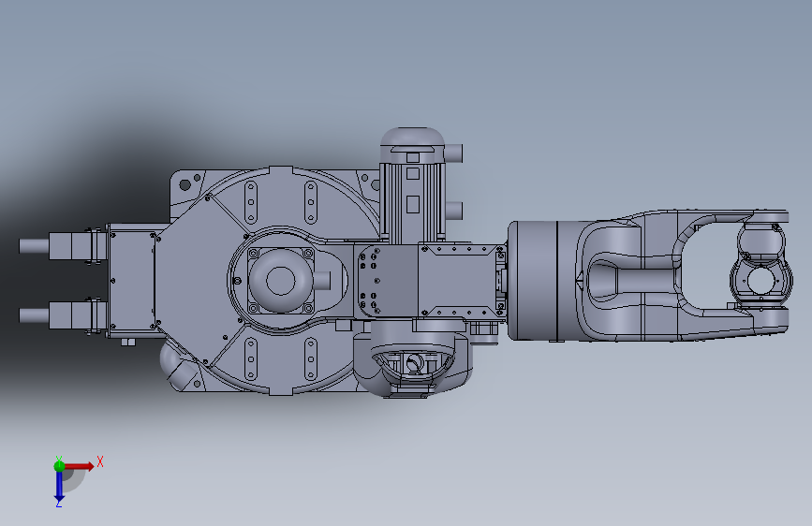Select the cylindrical forearm housing

542,281
